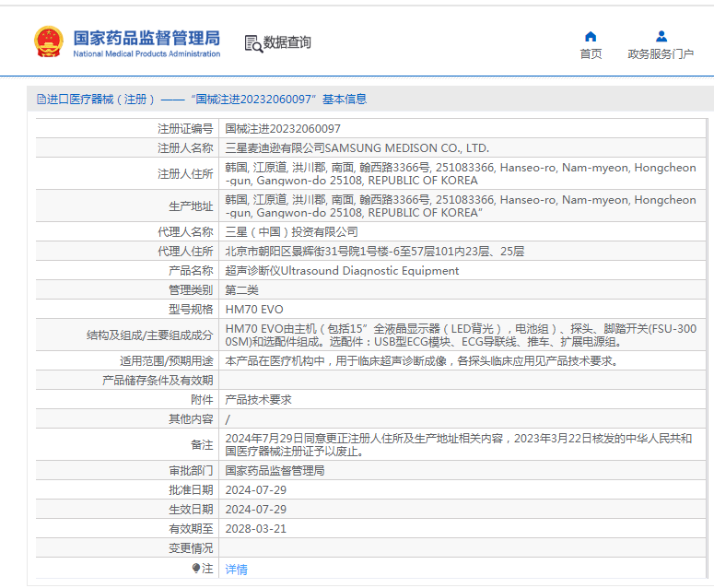Screen dimensions: 714x588
Task: Click the 其他内容 label
Action: tap(191, 419)
